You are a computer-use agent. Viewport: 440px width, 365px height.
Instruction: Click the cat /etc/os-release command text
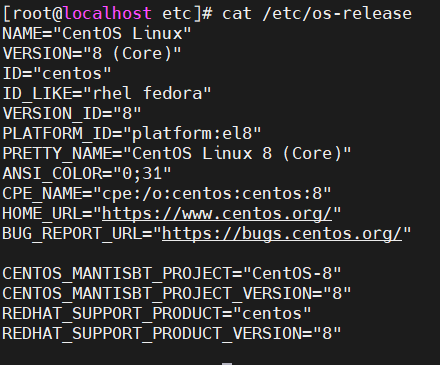pyautogui.click(x=317, y=14)
